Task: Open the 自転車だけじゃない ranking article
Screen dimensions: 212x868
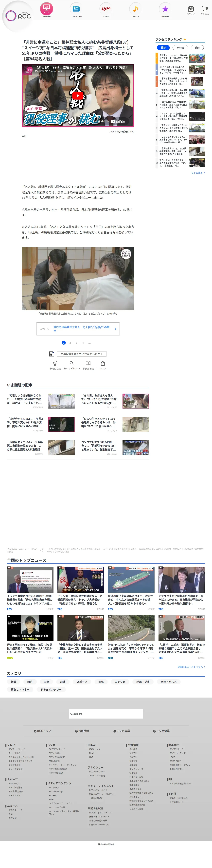Action: (180, 58)
